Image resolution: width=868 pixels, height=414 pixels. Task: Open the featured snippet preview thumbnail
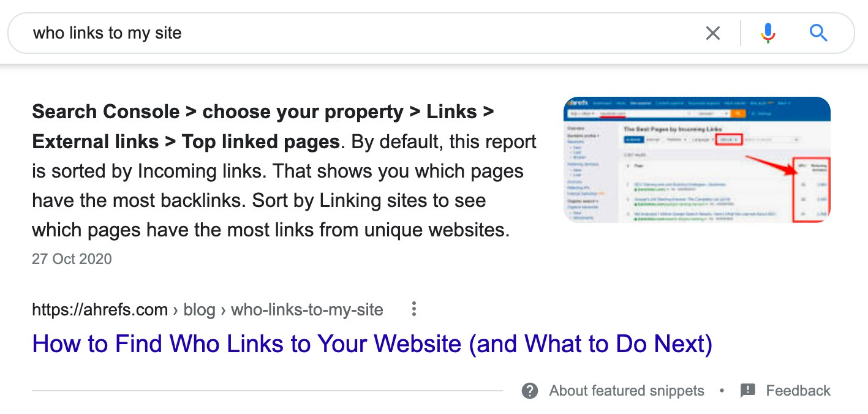[697, 159]
